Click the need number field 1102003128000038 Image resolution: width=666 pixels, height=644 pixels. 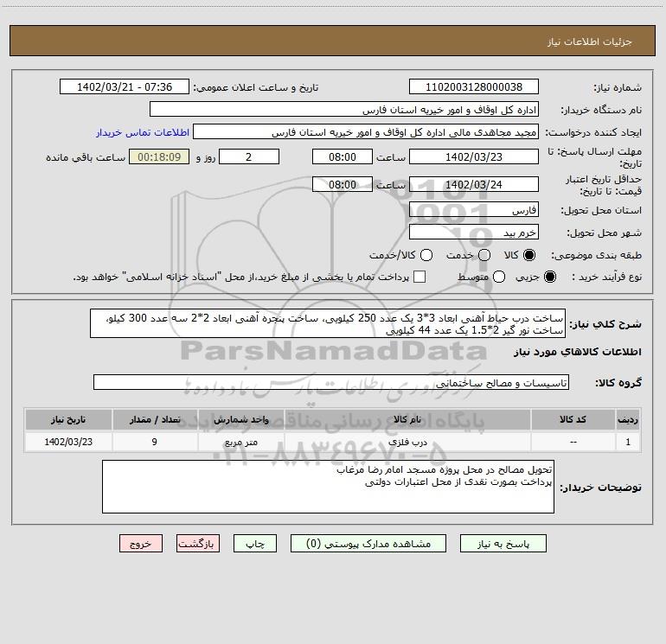pyautogui.click(x=474, y=87)
